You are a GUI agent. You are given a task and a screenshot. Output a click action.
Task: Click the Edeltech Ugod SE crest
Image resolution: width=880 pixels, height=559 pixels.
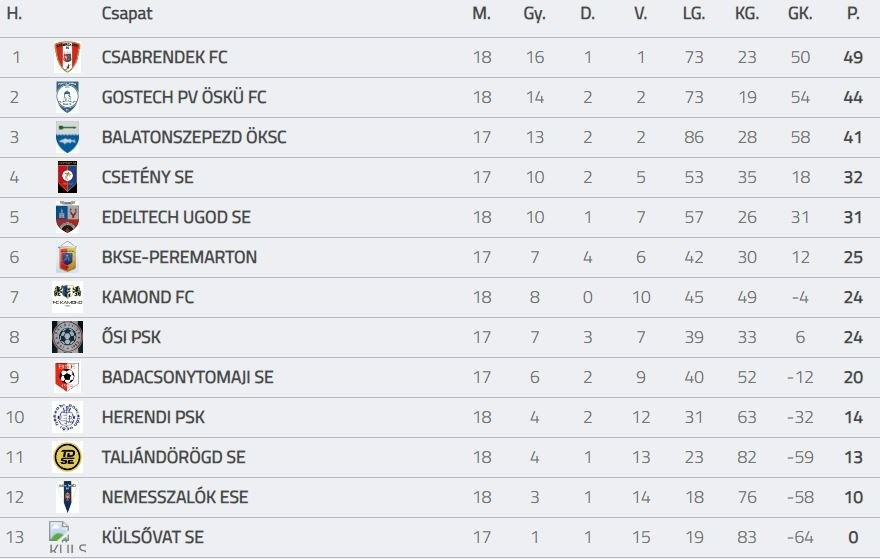point(67,217)
